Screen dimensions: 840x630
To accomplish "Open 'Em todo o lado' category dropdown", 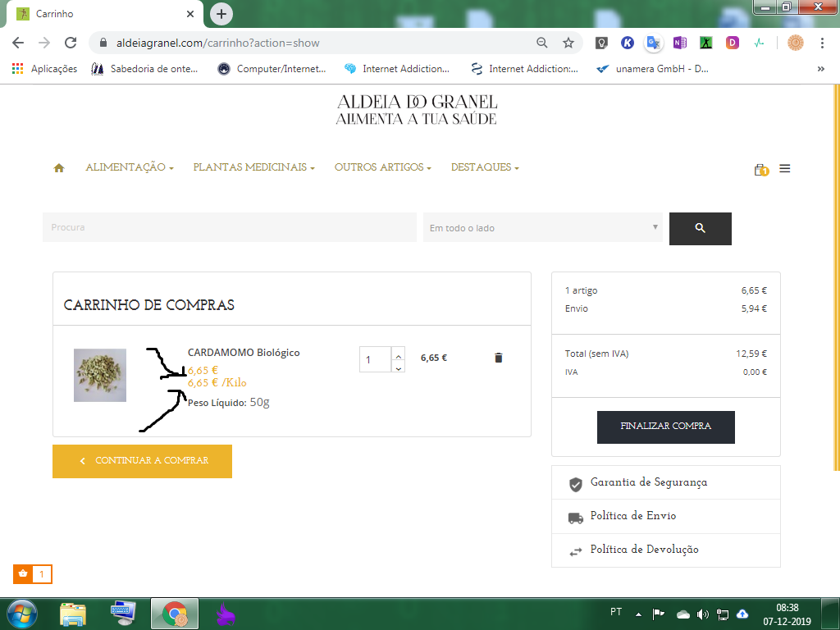I will click(x=543, y=228).
